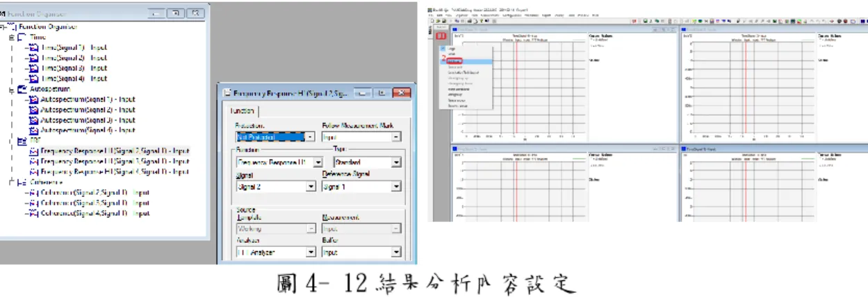Viewport: 868px width, 306px height.
Task: Switch to the Function tab
Action: coord(244,112)
